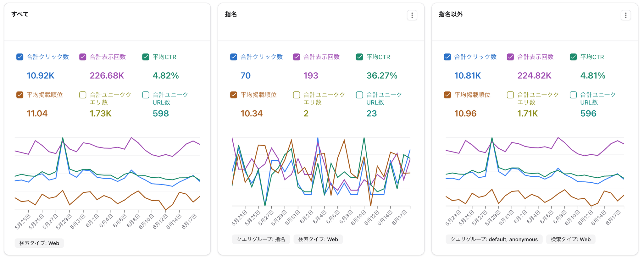This screenshot has width=644, height=260.
Task: Enable 合計ユニーククエリ数 in the 指名 card
Action: tap(297, 95)
